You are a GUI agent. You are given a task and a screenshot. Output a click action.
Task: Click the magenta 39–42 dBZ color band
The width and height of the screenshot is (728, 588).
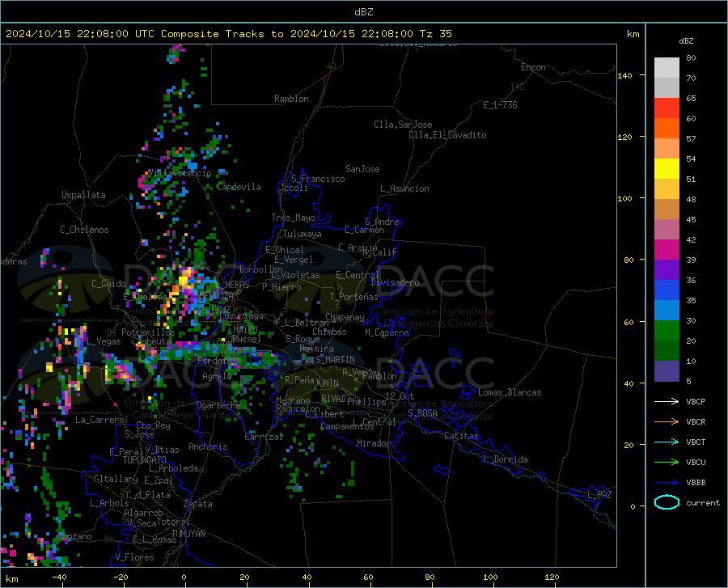(x=667, y=250)
